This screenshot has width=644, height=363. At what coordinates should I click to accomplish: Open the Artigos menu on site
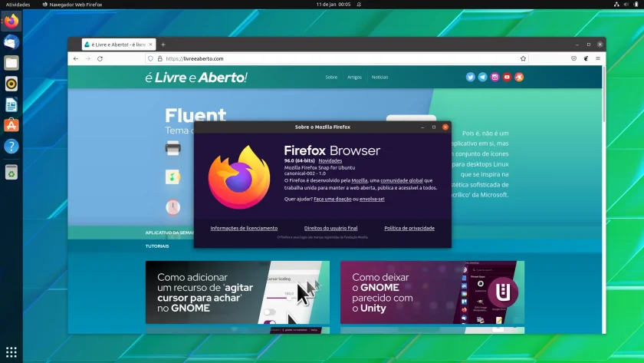point(354,78)
